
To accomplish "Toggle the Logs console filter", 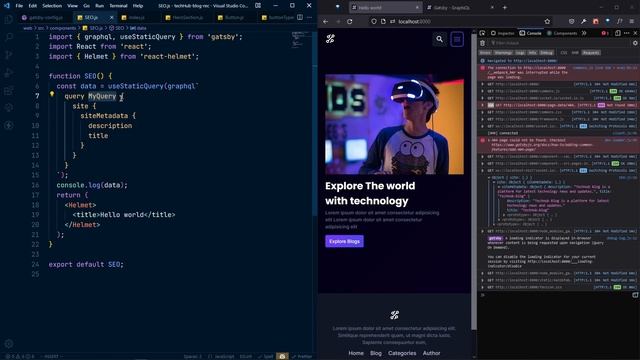I will pos(520,53).
